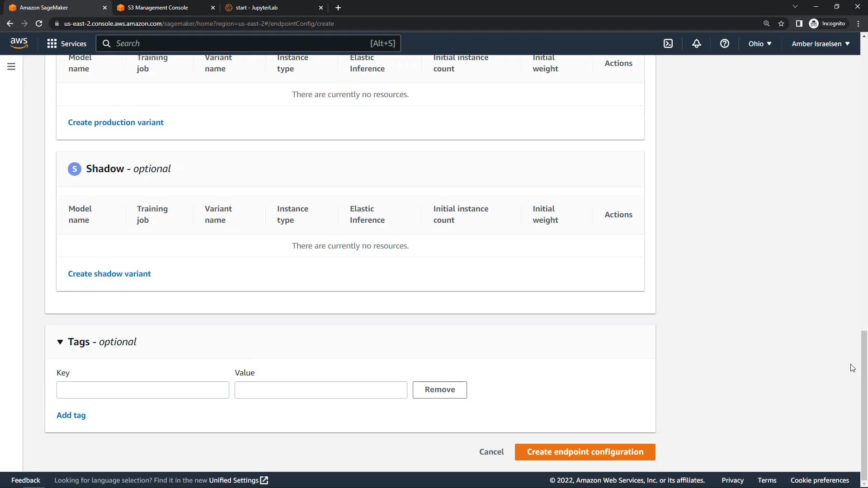
Task: Switch to the start - JupyterLab tab
Action: (257, 8)
